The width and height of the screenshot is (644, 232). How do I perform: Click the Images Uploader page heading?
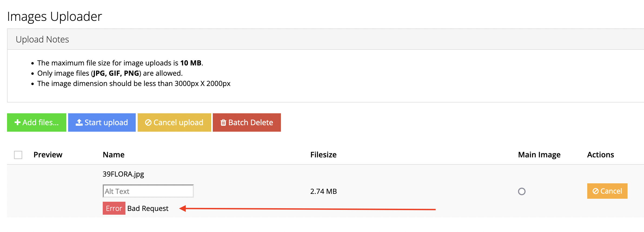55,16
